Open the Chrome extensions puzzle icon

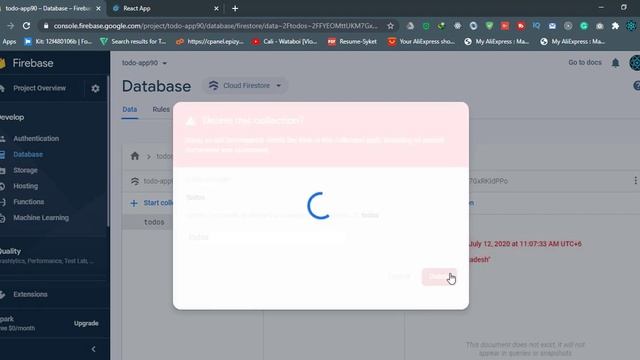615,26
